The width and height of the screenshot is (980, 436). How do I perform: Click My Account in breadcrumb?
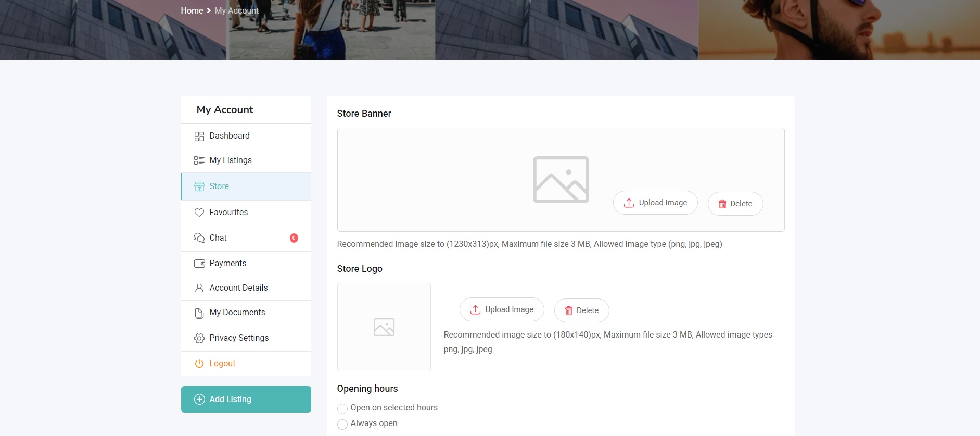[x=237, y=10]
